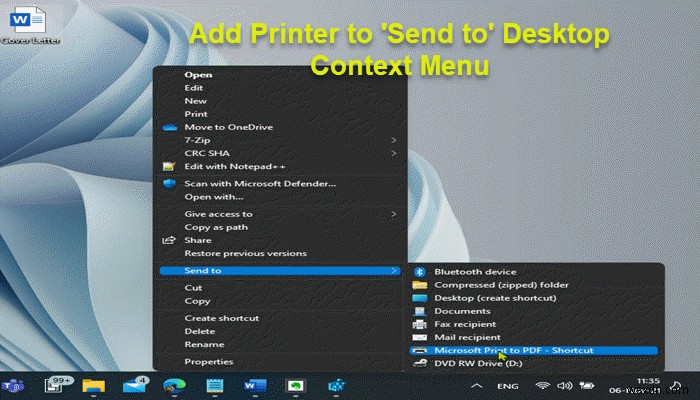Open Microsoft Teams from the taskbar

point(13,385)
